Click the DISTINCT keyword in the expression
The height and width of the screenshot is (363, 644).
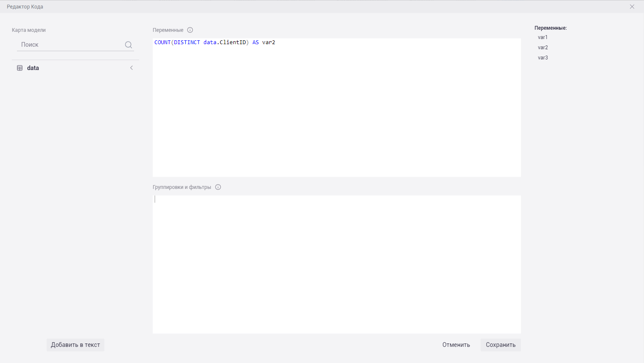tap(187, 42)
